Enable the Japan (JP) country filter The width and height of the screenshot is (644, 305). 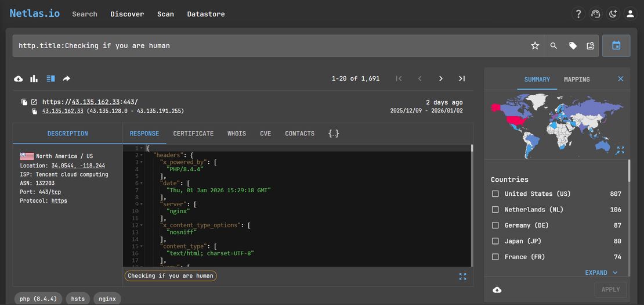(495, 241)
